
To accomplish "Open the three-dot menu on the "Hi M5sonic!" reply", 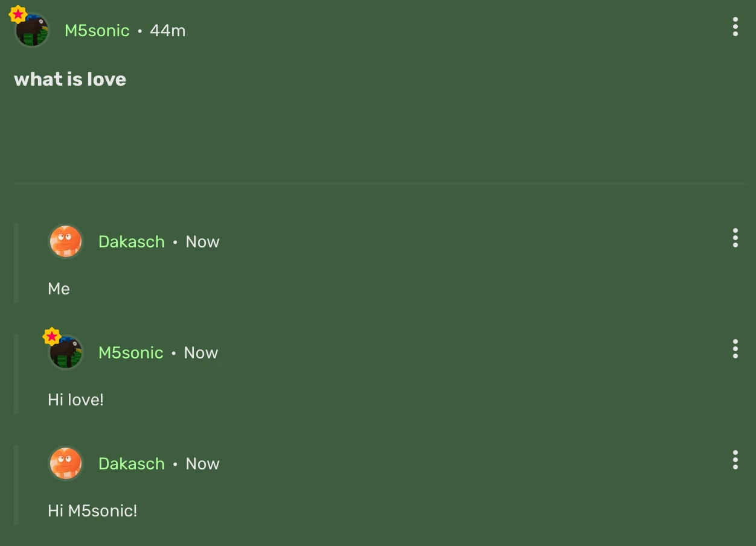I will point(735,460).
